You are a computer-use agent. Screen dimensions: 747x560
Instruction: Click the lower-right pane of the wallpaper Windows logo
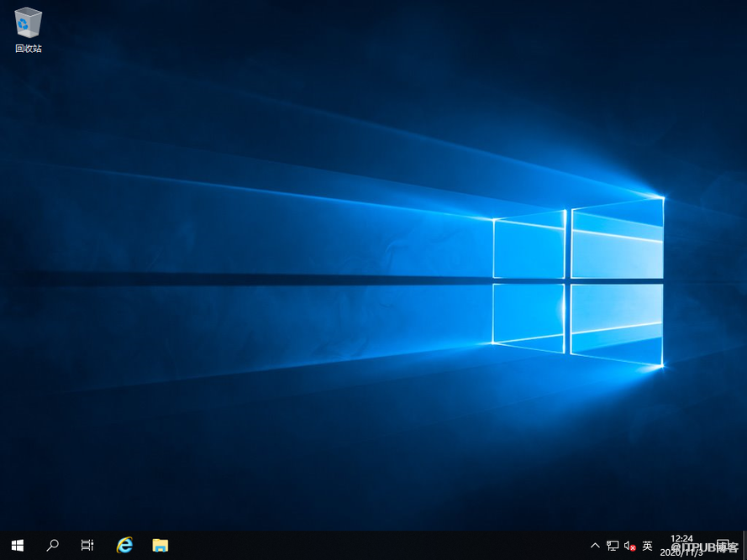617,322
